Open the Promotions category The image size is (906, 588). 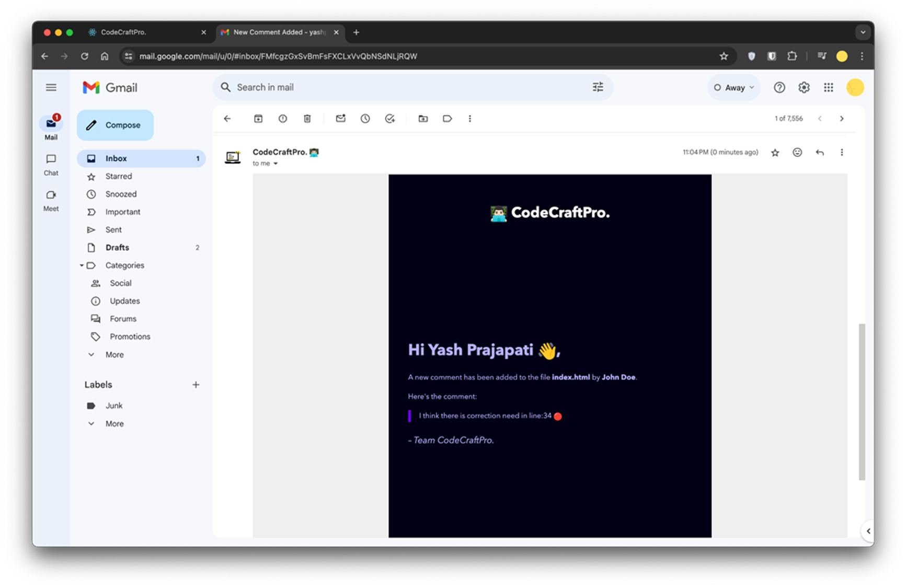coord(141,336)
